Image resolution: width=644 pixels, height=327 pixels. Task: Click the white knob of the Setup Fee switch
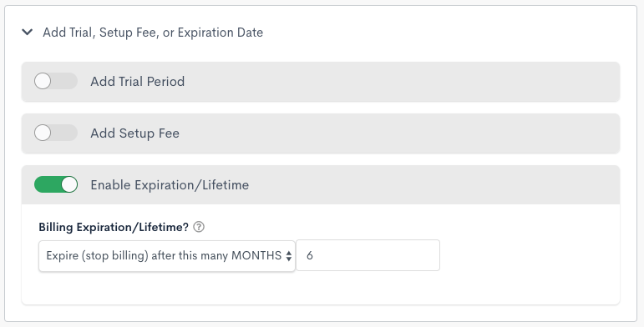(x=43, y=133)
